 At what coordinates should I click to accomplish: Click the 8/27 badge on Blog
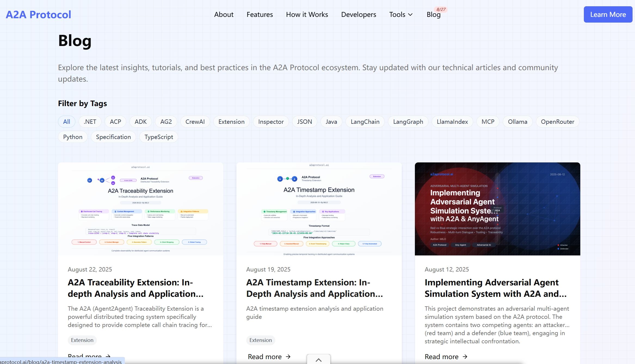click(441, 10)
